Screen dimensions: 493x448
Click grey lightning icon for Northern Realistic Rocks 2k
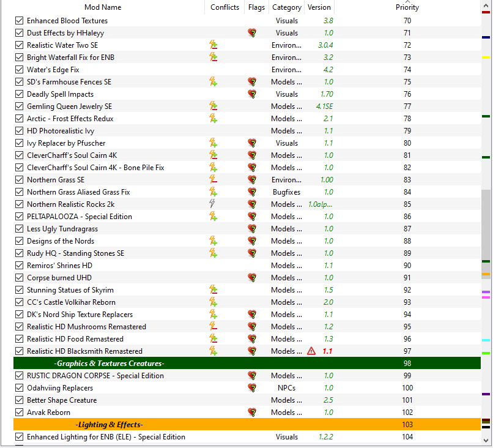(212, 204)
